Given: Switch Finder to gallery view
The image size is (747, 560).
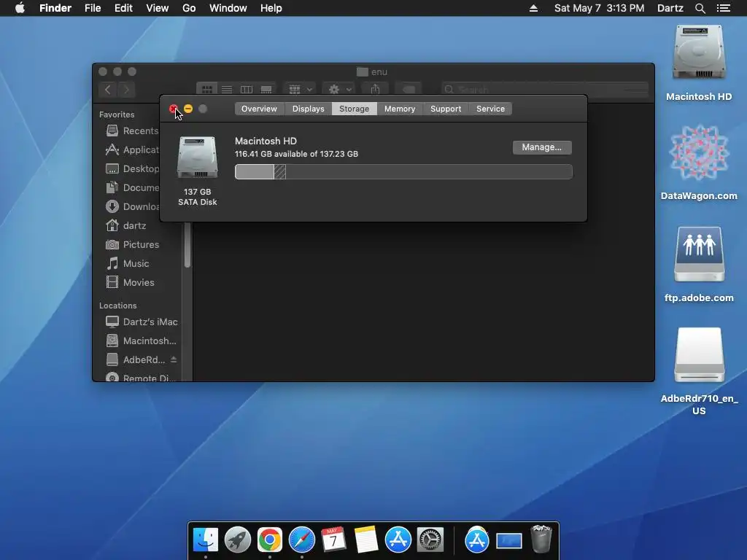Looking at the screenshot, I should click(x=266, y=89).
